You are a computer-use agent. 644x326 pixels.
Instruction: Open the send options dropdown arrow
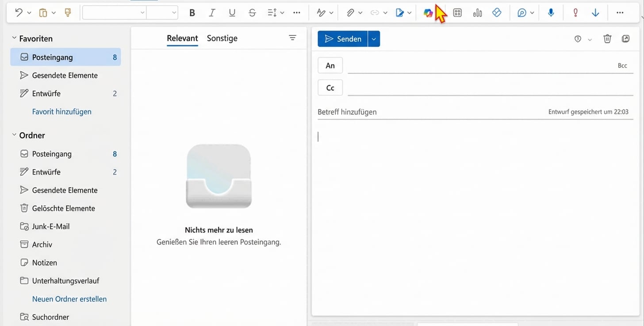pos(374,39)
